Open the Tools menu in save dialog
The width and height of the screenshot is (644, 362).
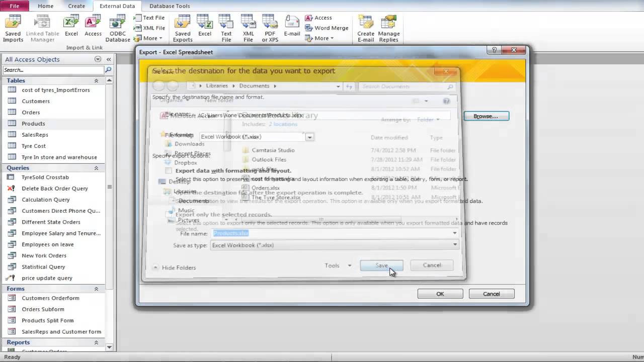(338, 265)
